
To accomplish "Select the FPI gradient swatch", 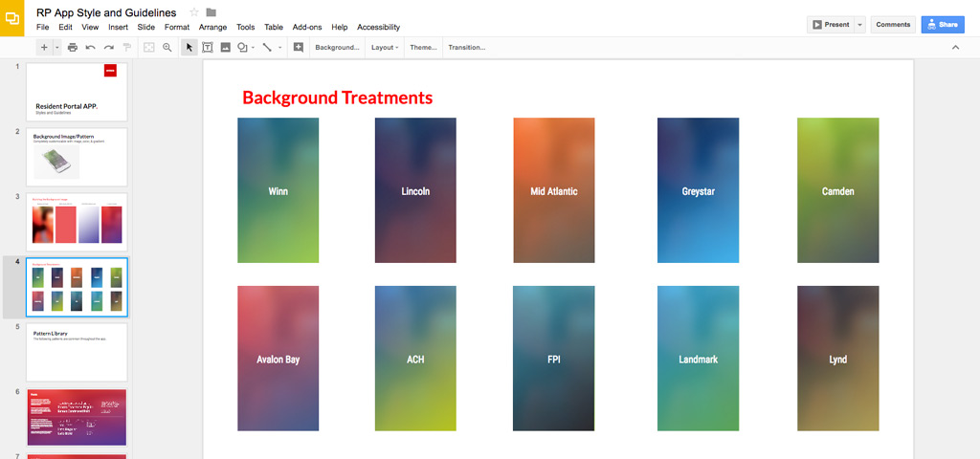I will (x=554, y=359).
